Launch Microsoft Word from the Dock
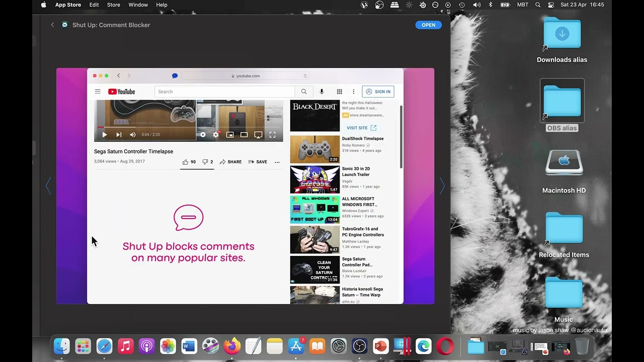Viewport: 644px width, 362px height. (189, 346)
